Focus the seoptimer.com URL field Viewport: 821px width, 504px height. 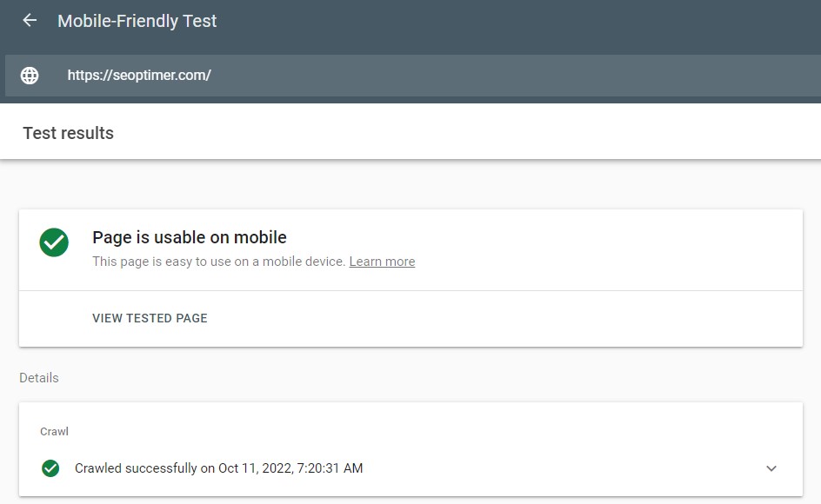[x=139, y=76]
